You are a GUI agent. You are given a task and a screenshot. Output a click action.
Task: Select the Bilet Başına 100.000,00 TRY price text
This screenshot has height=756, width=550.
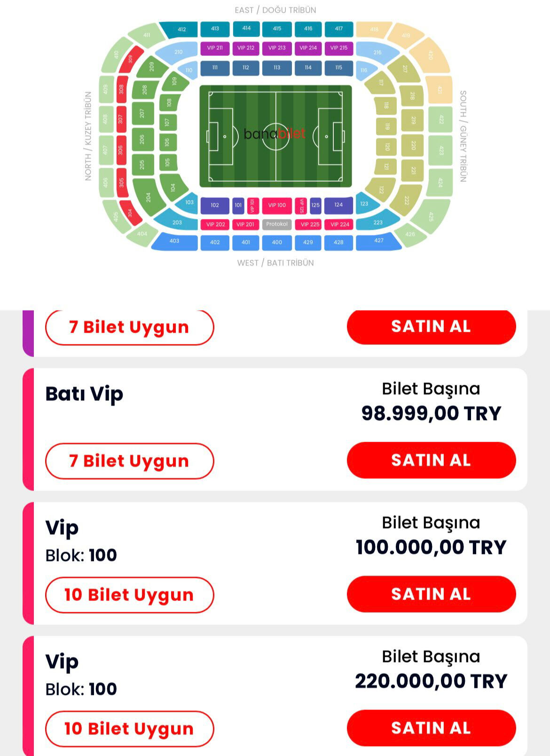pyautogui.click(x=430, y=547)
